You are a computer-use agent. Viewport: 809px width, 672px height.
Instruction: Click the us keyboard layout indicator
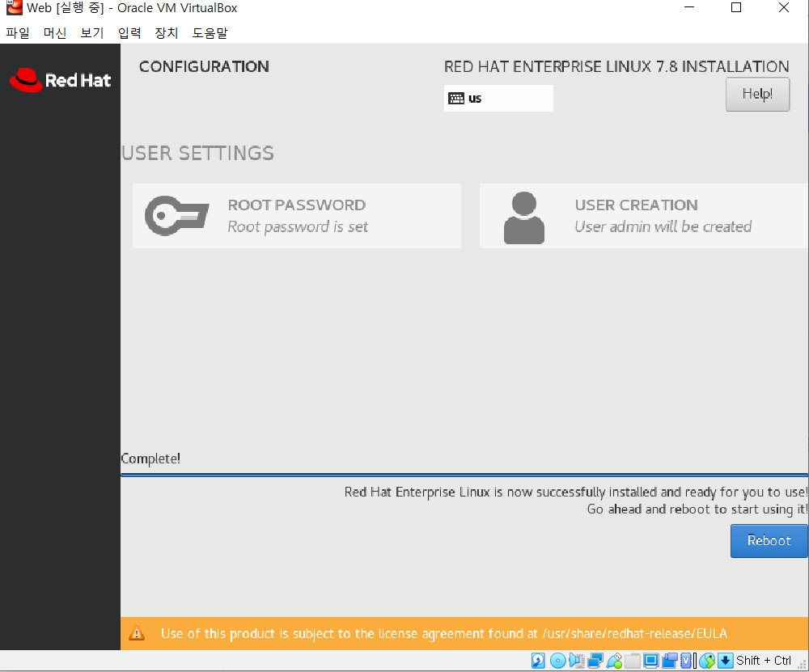tap(498, 98)
